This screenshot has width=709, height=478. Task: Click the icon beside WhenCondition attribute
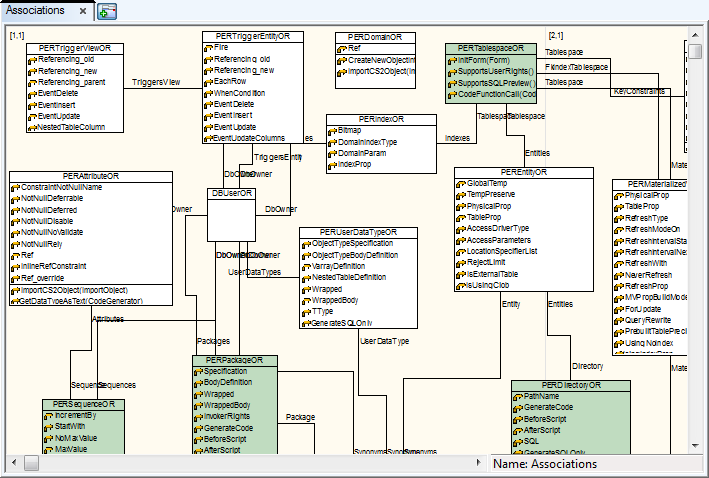pyautogui.click(x=209, y=93)
